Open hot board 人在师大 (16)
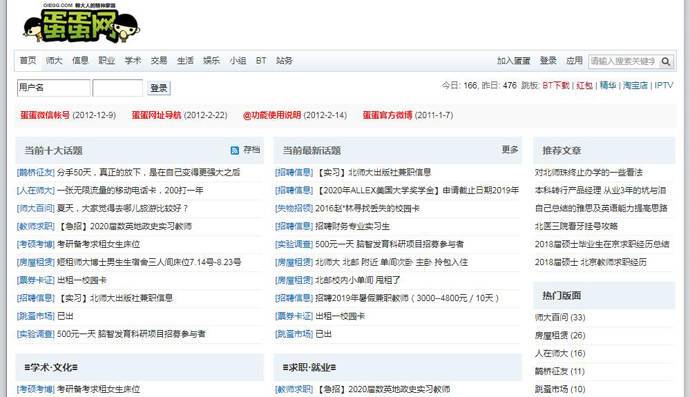Viewport: 690px width, 397px height. (560, 353)
